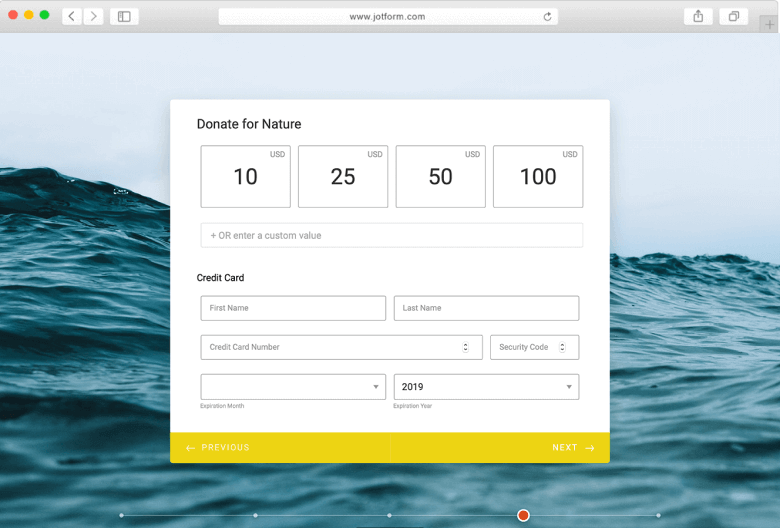Select the 25 USD donation amount
Viewport: 780px width, 529px height.
tap(343, 177)
